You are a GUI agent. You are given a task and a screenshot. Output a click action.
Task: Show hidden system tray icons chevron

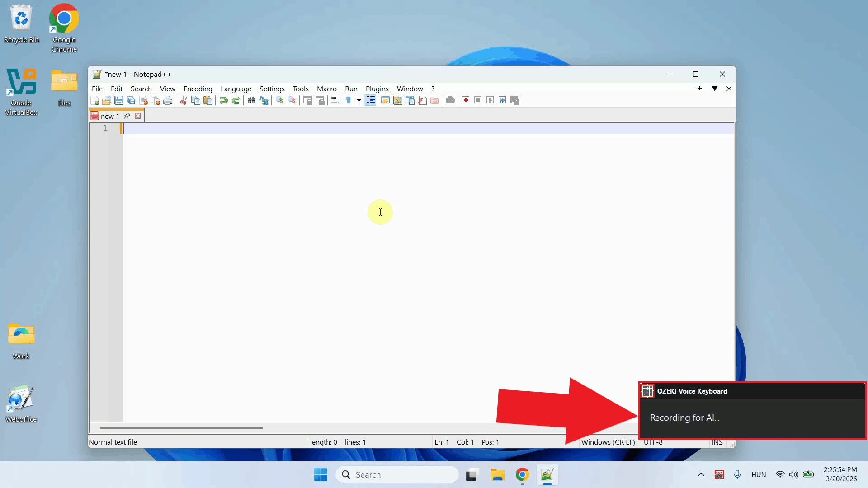[x=701, y=474]
